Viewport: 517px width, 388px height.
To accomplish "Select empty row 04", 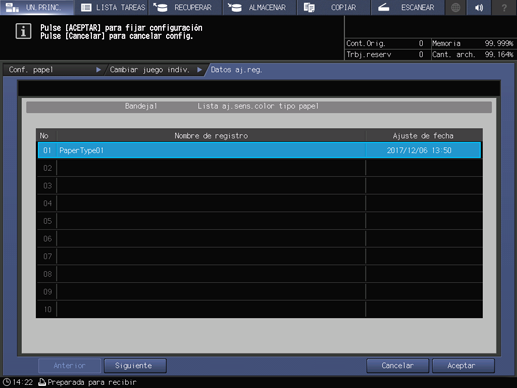I will click(259, 203).
